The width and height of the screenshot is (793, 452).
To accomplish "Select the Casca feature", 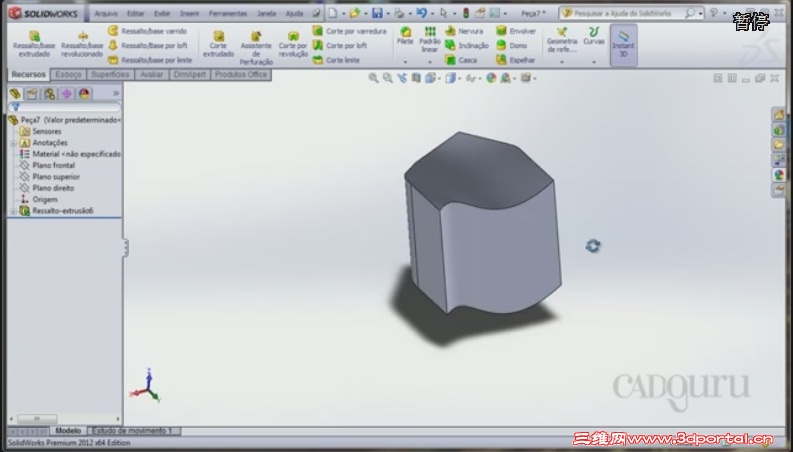I will (x=461, y=60).
